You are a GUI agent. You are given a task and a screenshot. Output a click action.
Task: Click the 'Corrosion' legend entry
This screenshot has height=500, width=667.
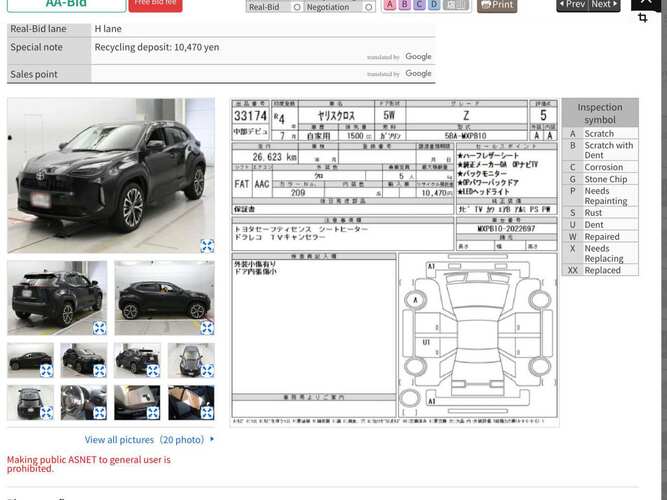tap(603, 167)
